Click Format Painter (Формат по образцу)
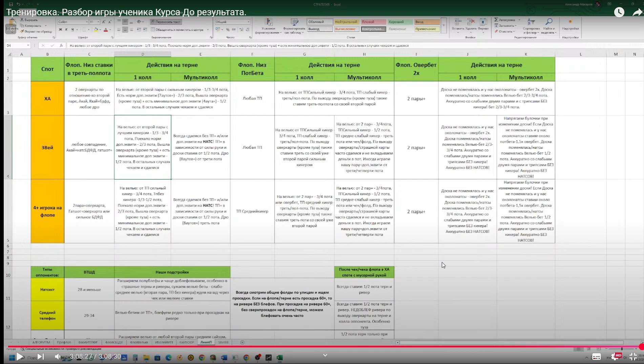The width and height of the screenshot is (644, 364). (36, 31)
